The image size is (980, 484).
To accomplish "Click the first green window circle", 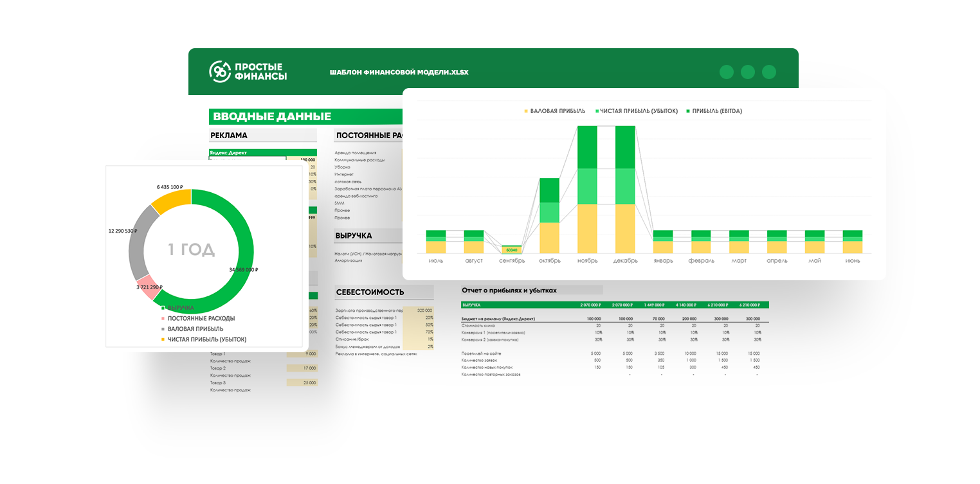I will click(x=727, y=72).
